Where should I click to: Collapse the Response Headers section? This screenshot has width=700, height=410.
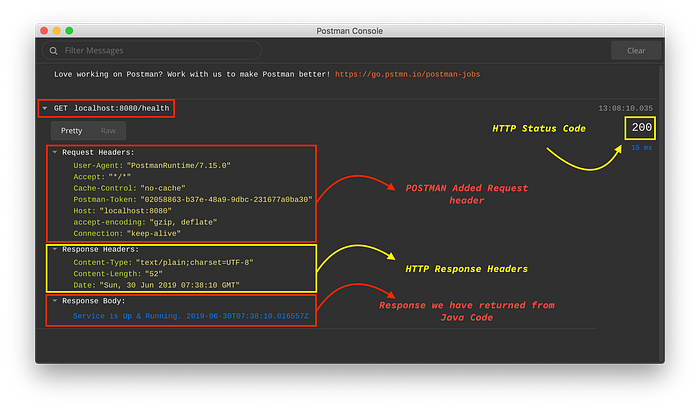pyautogui.click(x=55, y=249)
